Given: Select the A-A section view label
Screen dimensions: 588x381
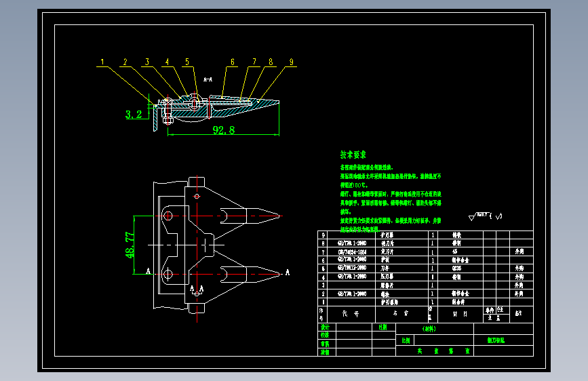Looking at the screenshot, I should point(208,79).
